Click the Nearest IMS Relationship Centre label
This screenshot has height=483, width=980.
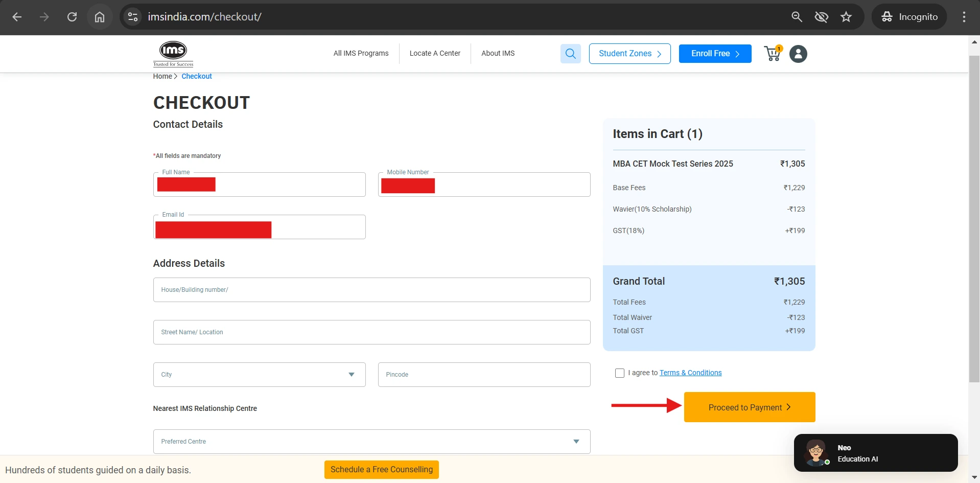point(205,408)
